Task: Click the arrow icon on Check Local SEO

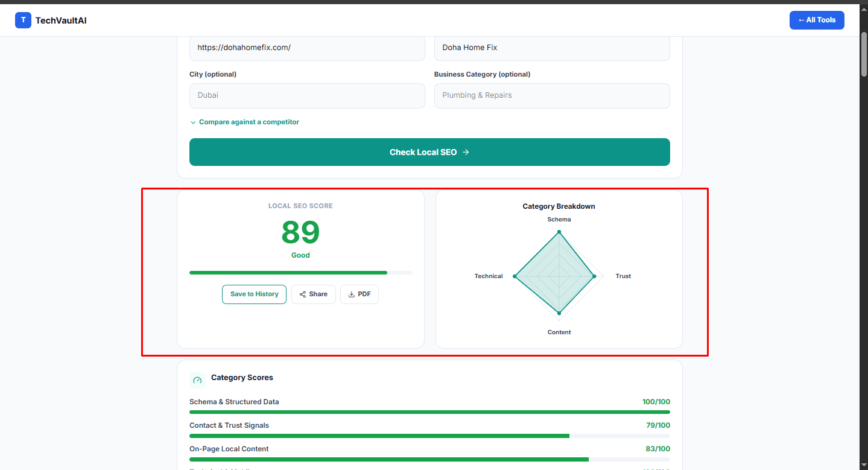Action: coord(466,153)
